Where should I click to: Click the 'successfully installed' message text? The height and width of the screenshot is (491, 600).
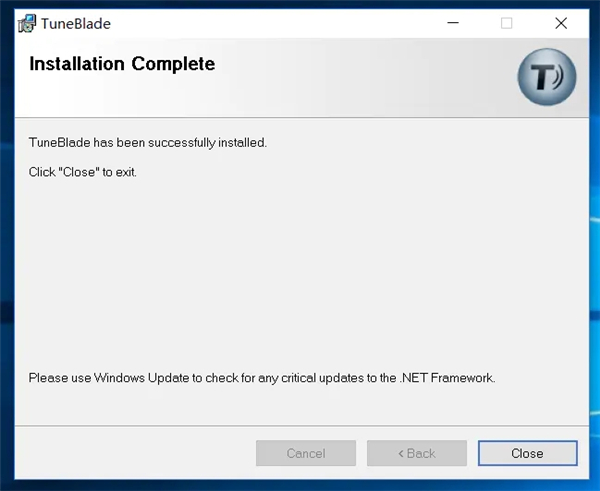point(148,142)
